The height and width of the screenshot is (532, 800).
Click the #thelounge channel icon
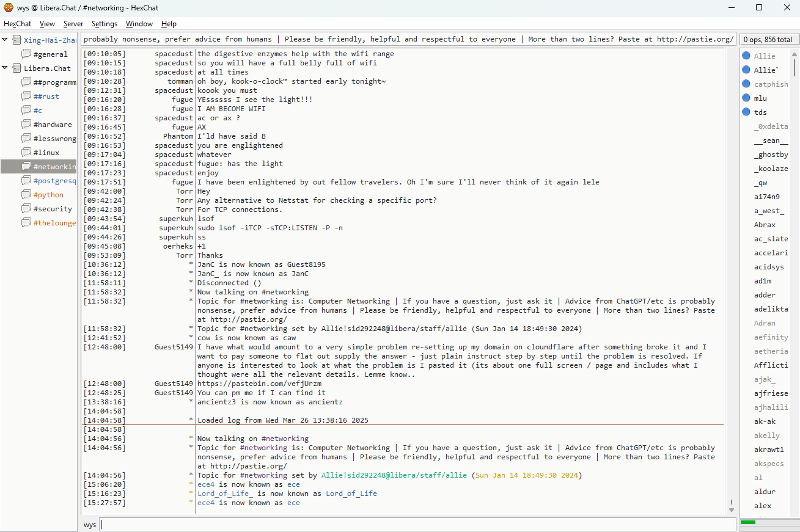pos(26,223)
